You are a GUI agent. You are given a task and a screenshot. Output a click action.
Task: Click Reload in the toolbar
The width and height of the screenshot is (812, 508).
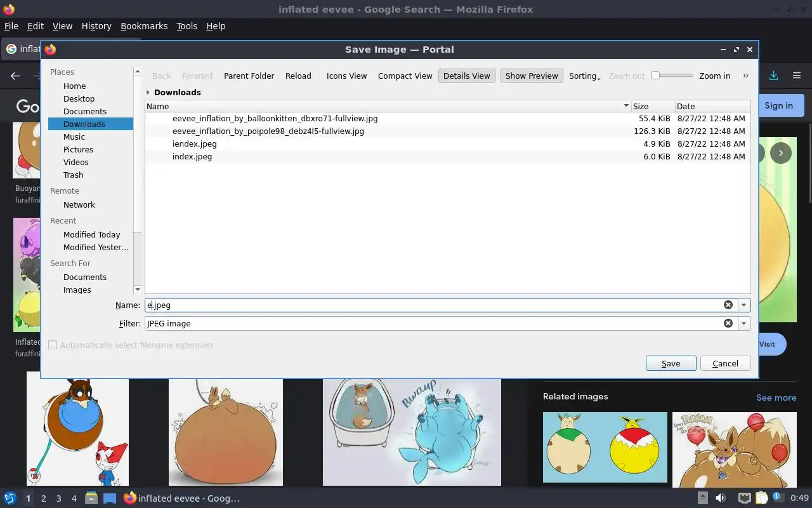(298, 76)
